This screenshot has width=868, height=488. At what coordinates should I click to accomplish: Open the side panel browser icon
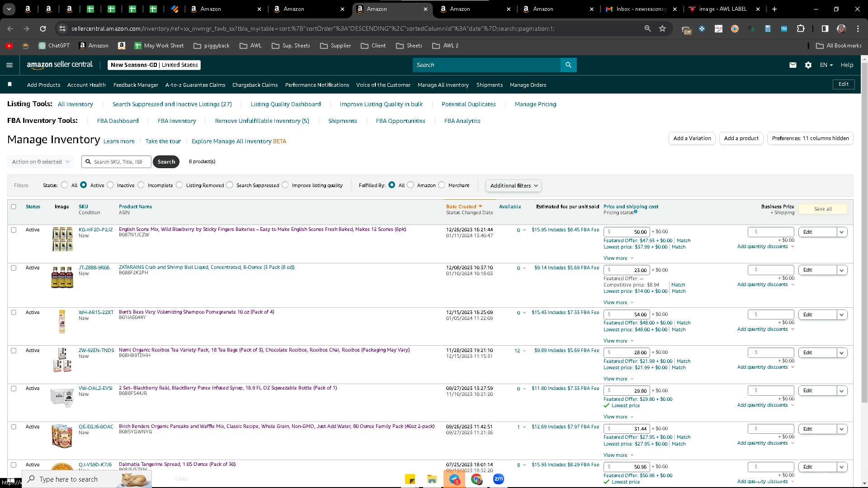pyautogui.click(x=825, y=28)
